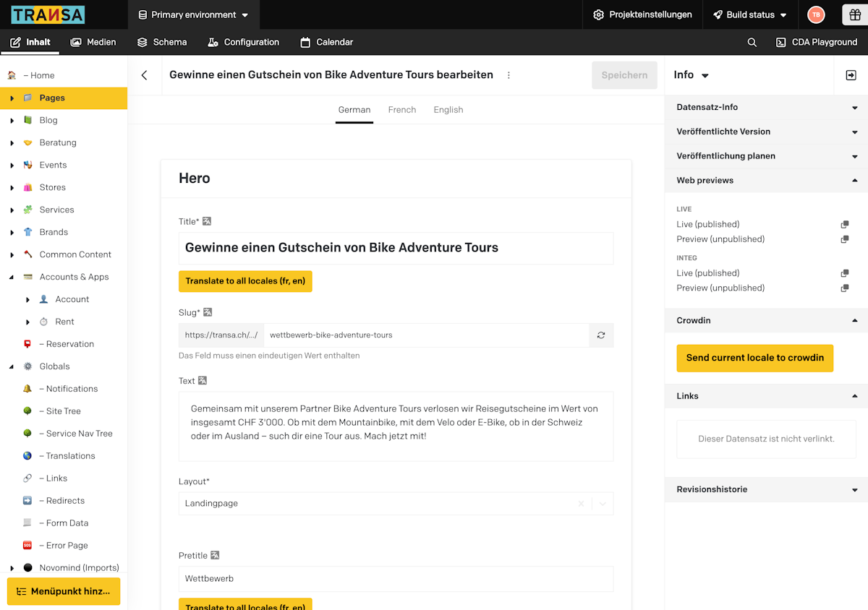Open the Layout dropdown chevron

[x=603, y=504]
